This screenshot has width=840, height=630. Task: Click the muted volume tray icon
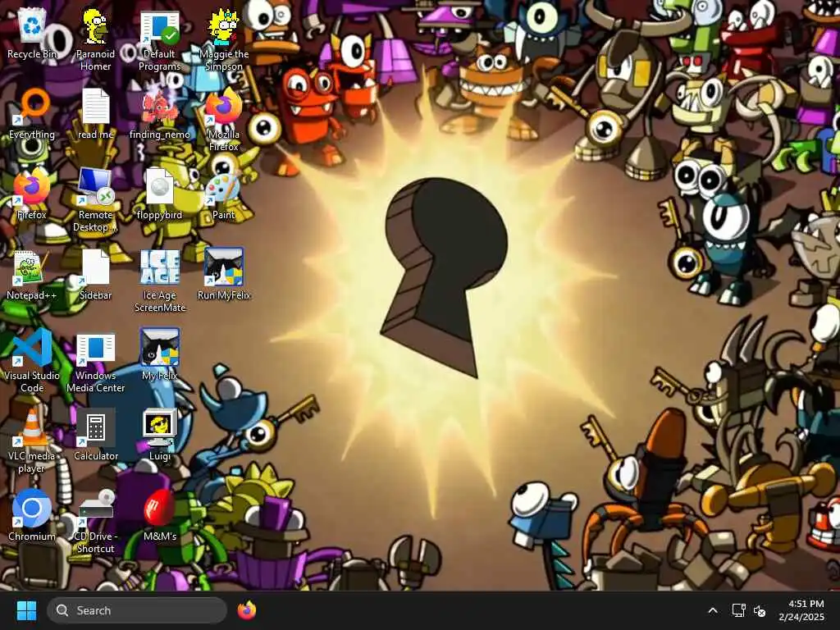pos(760,610)
